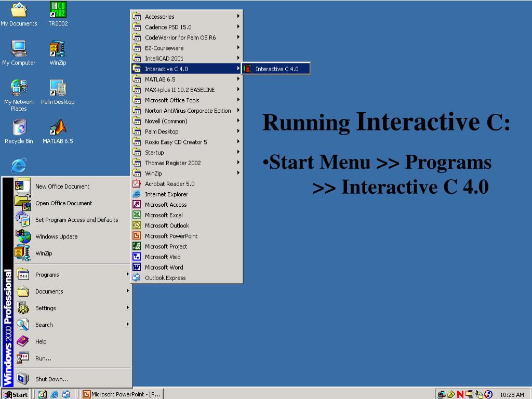Viewport: 532px width, 399px height.
Task: Click the Internet Explorer quick launch icon
Action: click(54, 394)
